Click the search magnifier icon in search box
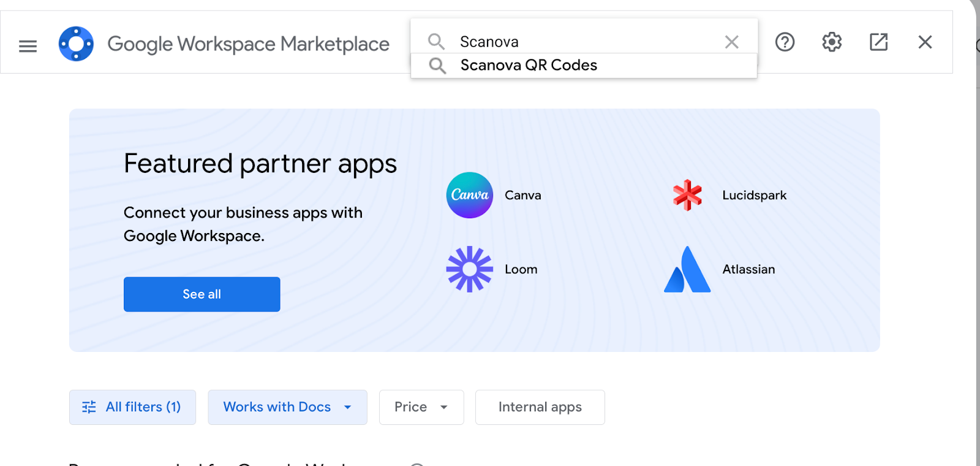980x466 pixels. (x=436, y=42)
